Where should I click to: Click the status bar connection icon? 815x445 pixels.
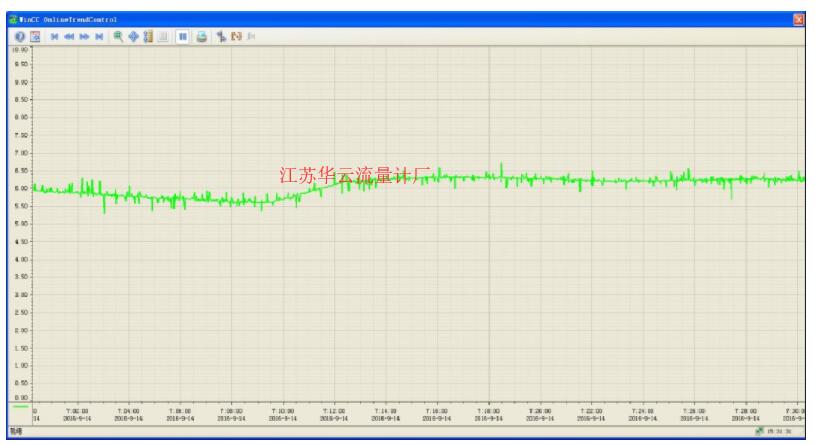(759, 431)
